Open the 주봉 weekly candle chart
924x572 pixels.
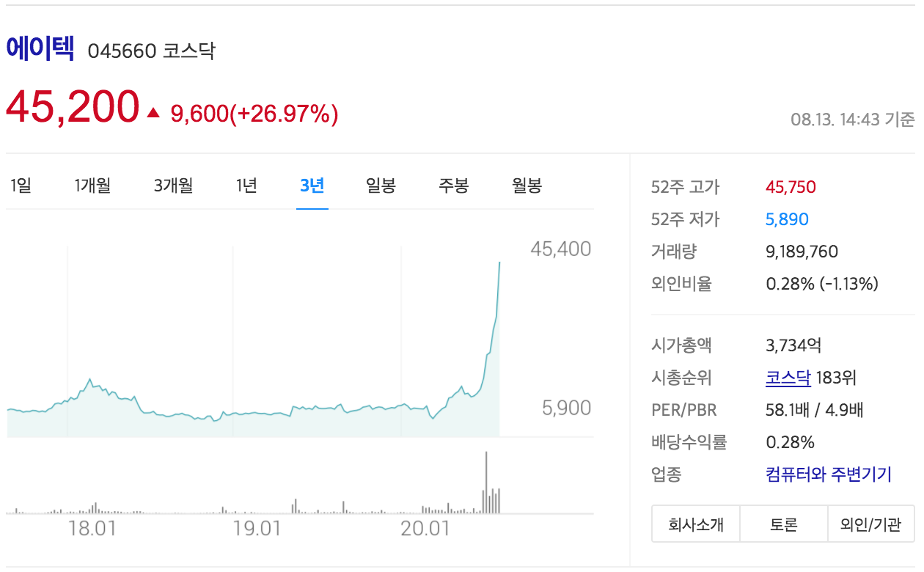click(453, 186)
